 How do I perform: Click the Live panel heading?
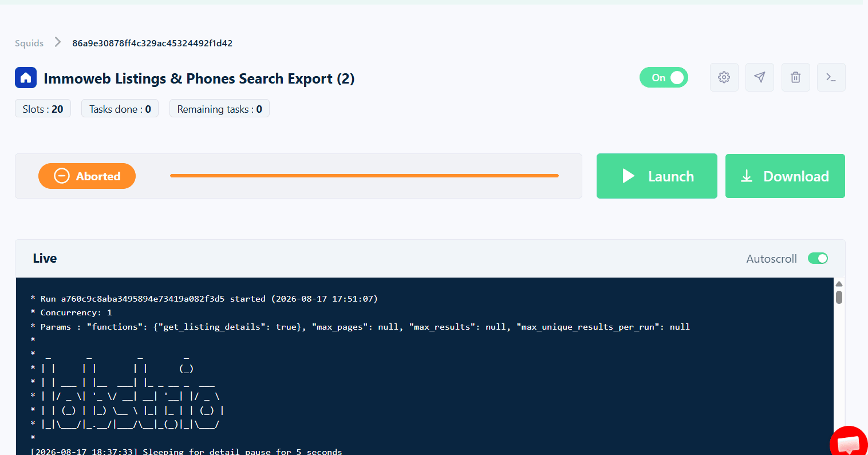coord(45,258)
